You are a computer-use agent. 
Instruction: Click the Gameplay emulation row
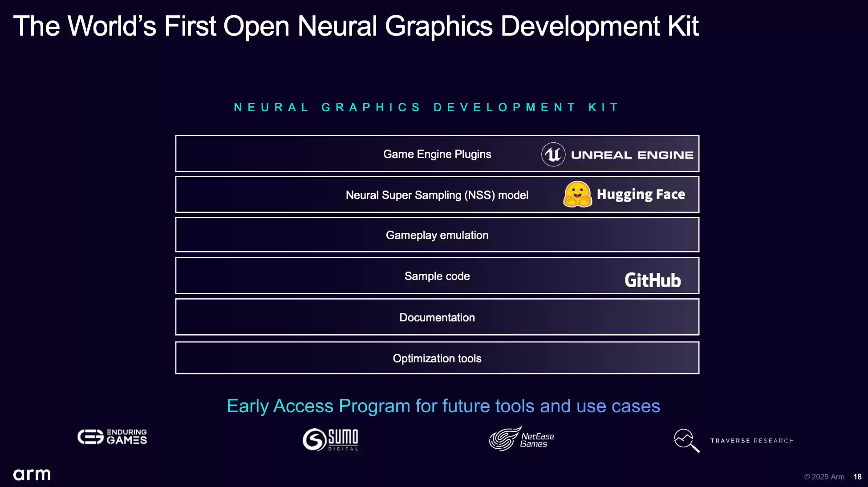[x=437, y=235]
